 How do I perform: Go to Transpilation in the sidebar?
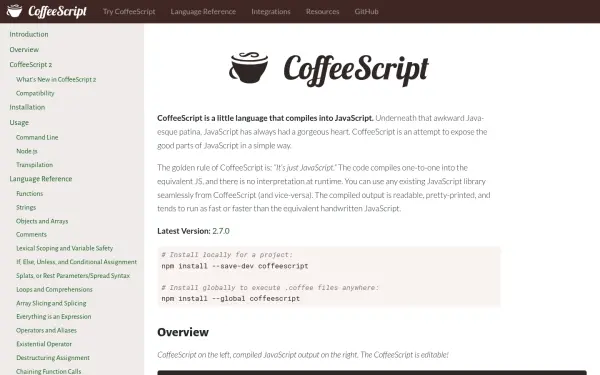point(34,165)
